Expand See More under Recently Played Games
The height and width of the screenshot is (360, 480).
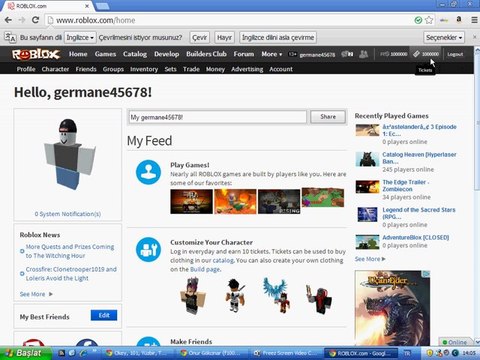click(370, 259)
